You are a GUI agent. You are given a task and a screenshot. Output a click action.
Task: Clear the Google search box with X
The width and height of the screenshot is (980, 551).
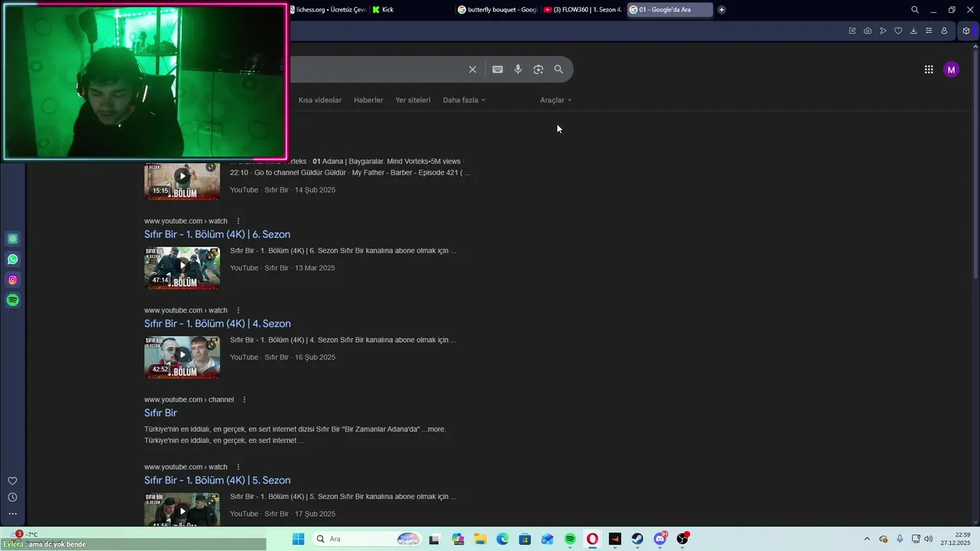(x=472, y=70)
